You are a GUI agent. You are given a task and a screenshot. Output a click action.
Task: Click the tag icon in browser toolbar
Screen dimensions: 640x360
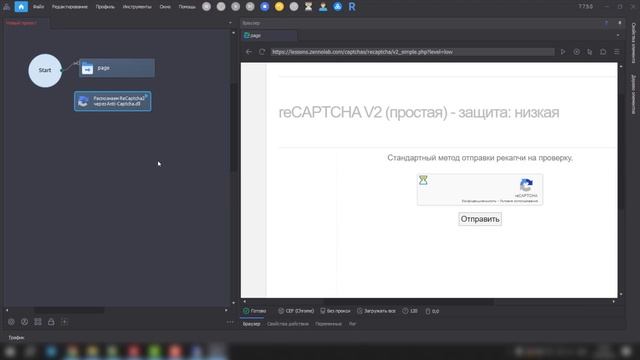click(603, 52)
